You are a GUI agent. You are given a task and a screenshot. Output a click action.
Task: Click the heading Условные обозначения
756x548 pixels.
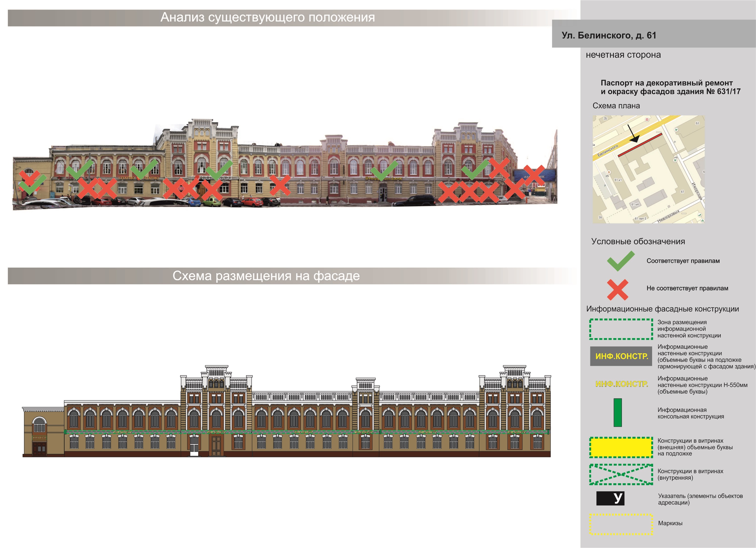(638, 242)
